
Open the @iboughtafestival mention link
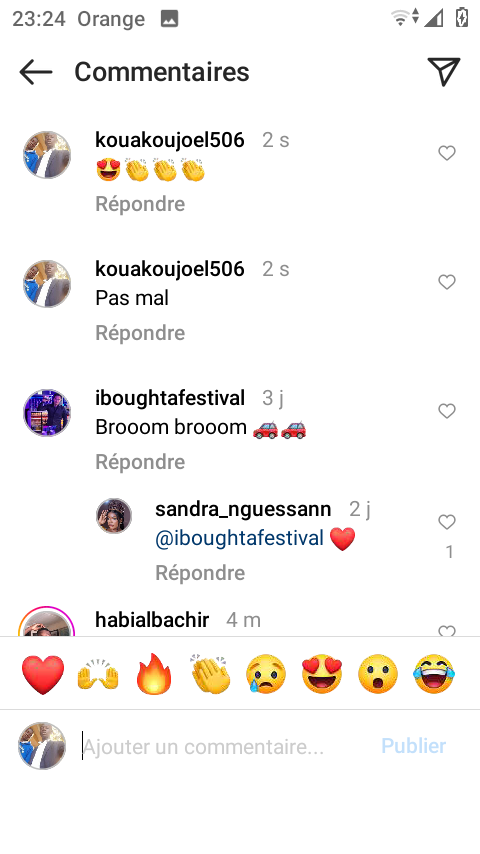[240, 538]
